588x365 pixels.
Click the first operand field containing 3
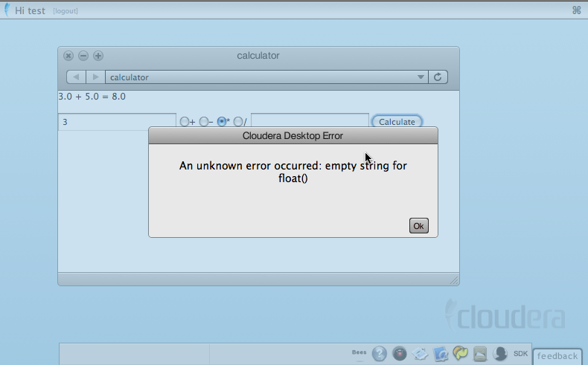117,122
